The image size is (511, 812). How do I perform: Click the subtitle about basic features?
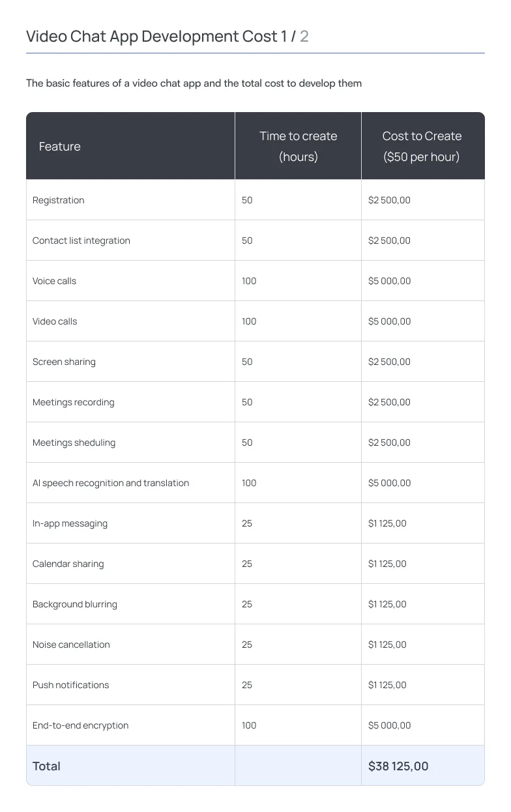click(194, 83)
